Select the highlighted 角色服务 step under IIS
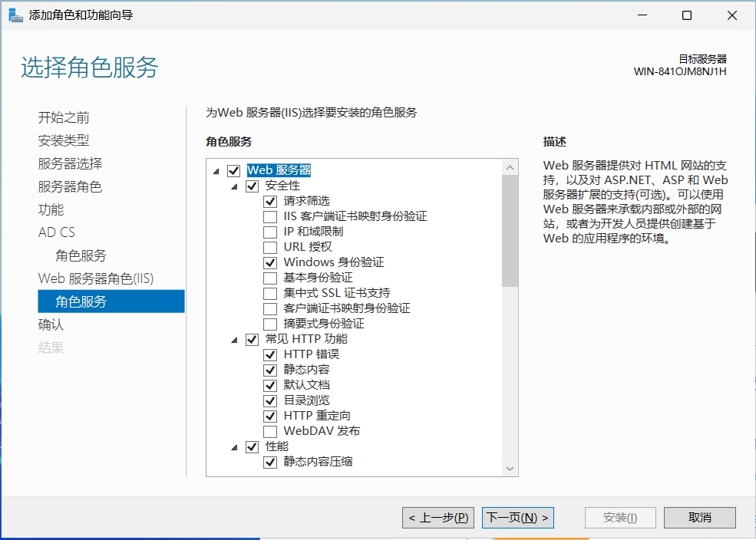Screen dimensions: 756x540 click(x=111, y=301)
